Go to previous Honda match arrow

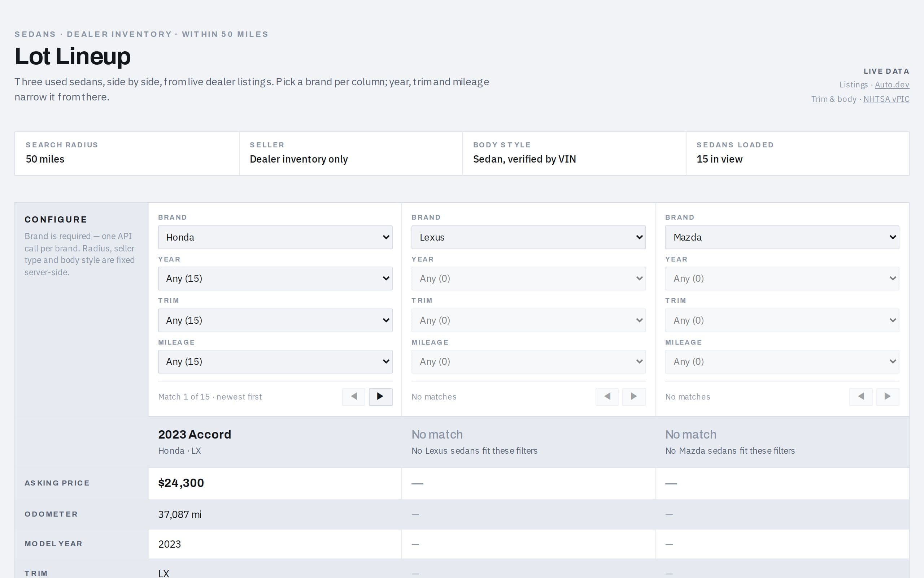[354, 396]
